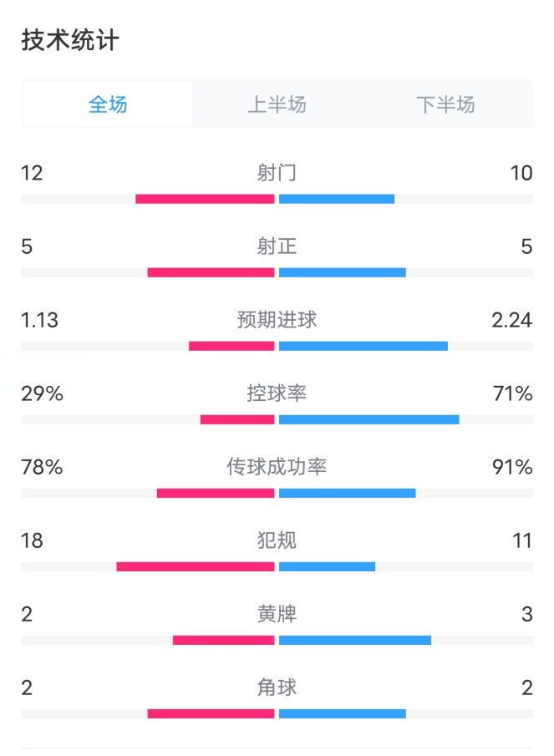Click the blue bar under 预期进球
554x756 pixels.
click(x=363, y=346)
